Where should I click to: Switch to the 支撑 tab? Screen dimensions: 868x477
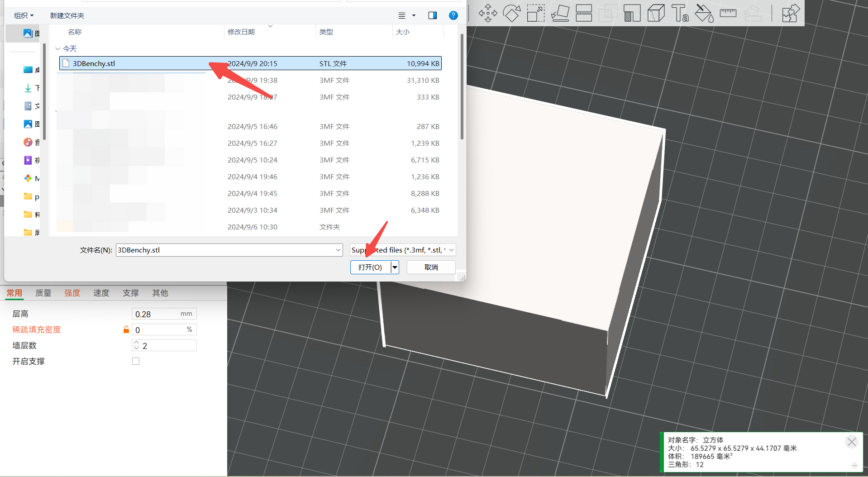coord(131,293)
